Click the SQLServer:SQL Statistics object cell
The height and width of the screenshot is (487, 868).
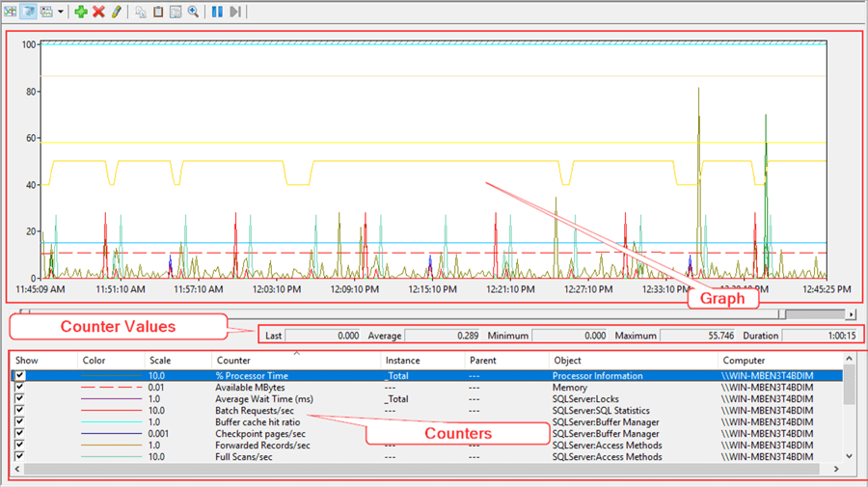click(601, 411)
